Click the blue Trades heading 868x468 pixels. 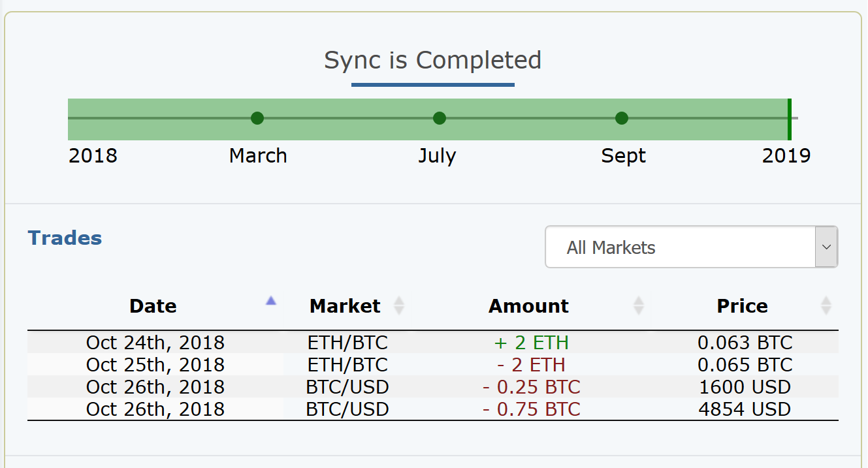click(65, 238)
